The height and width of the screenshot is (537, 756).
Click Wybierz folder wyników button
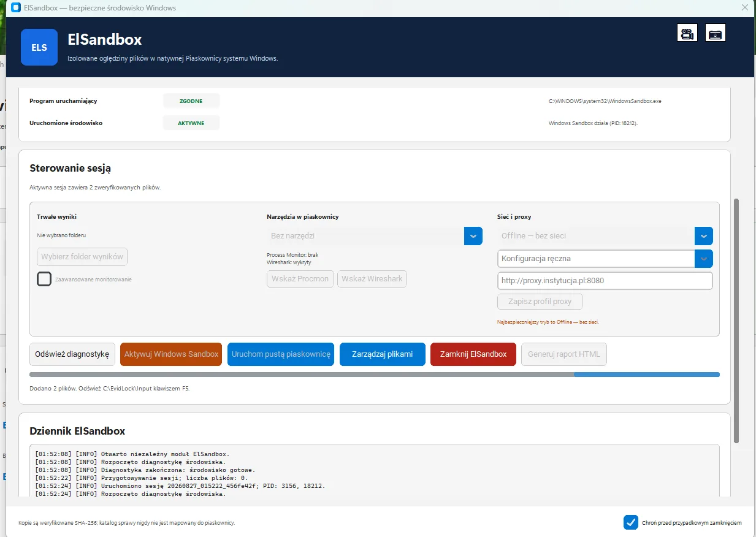[82, 256]
